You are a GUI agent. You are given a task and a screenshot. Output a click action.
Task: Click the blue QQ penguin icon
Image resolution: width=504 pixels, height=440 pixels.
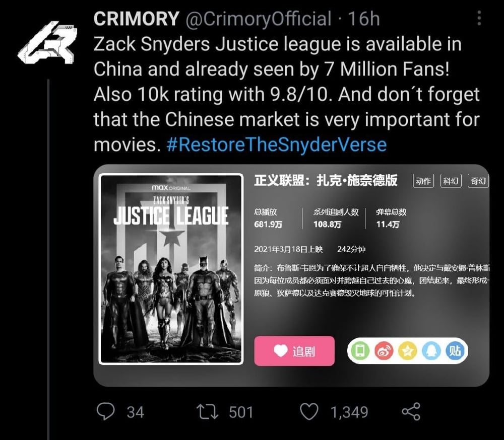pyautogui.click(x=431, y=351)
